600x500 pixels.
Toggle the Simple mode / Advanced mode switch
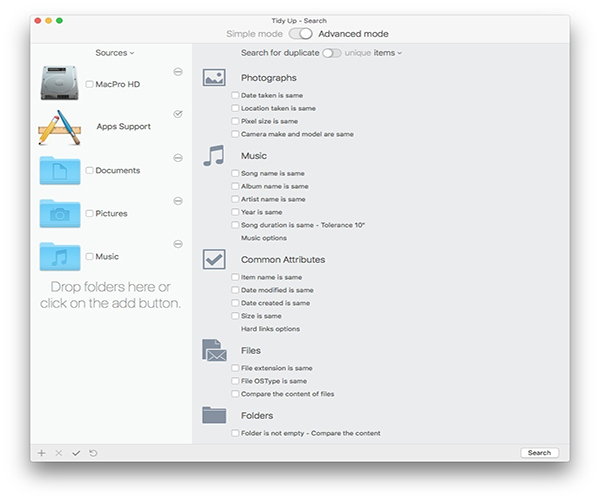click(x=300, y=34)
